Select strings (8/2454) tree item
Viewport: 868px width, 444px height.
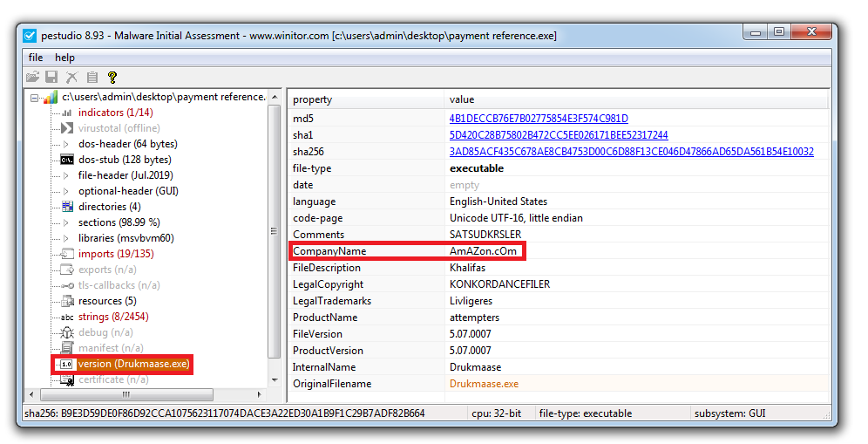pyautogui.click(x=113, y=317)
